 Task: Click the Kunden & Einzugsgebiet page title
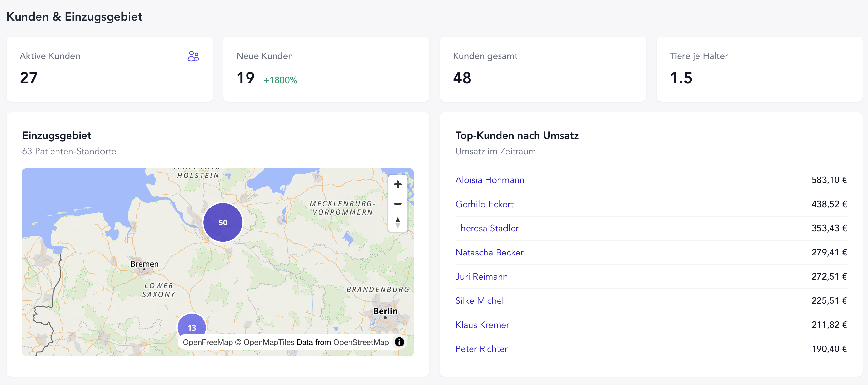point(74,17)
